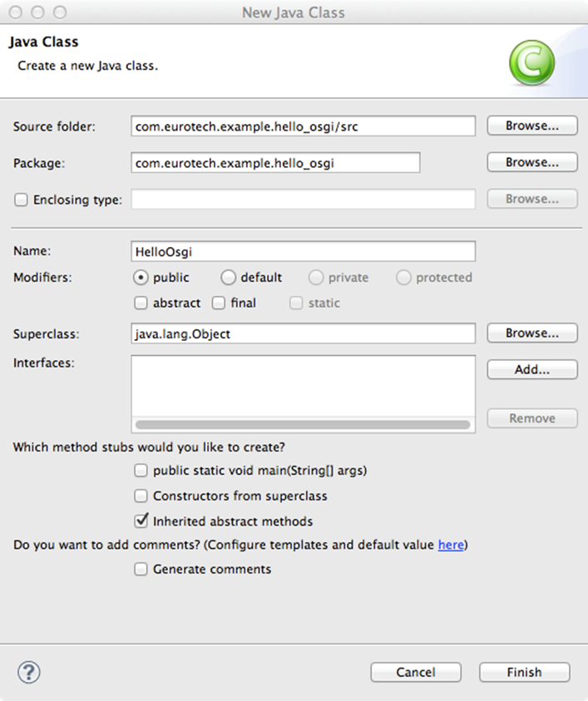Check the abstract modifier checkbox
The height and width of the screenshot is (701, 588).
tap(141, 304)
